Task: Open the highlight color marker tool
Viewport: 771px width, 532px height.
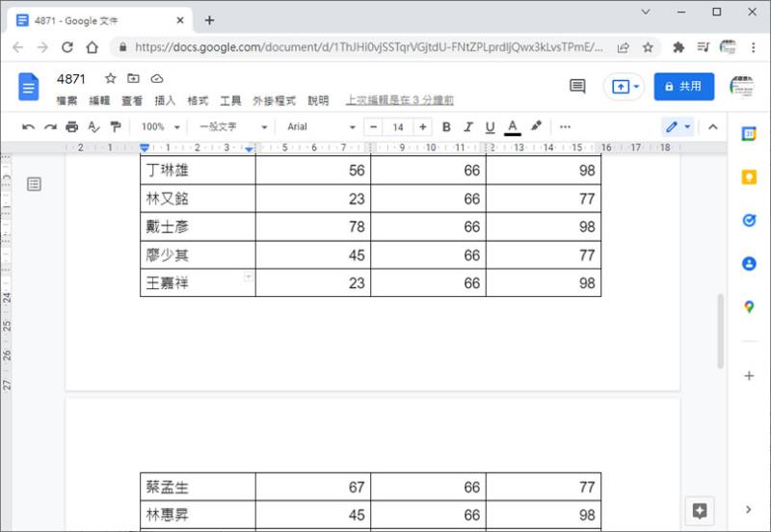Action: 537,126
